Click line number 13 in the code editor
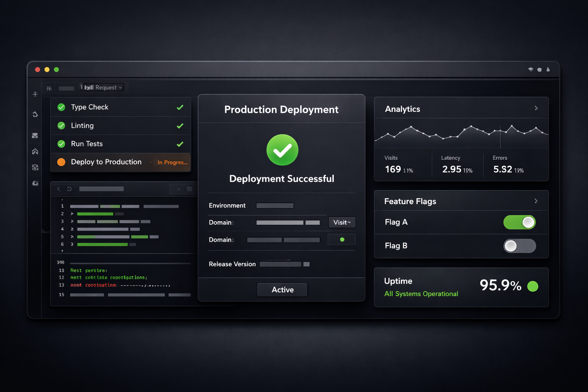Image resolution: width=588 pixels, height=392 pixels. coord(61,285)
